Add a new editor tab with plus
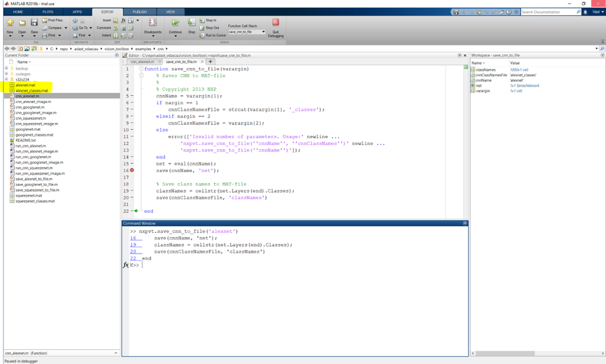 click(210, 62)
